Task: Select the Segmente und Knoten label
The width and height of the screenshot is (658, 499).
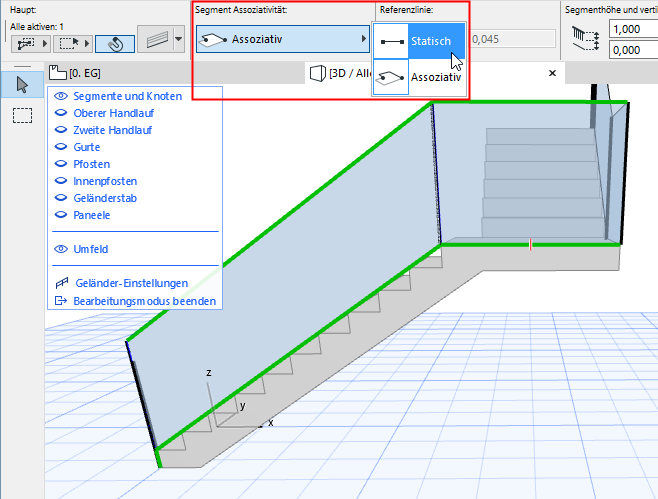Action: coord(128,96)
